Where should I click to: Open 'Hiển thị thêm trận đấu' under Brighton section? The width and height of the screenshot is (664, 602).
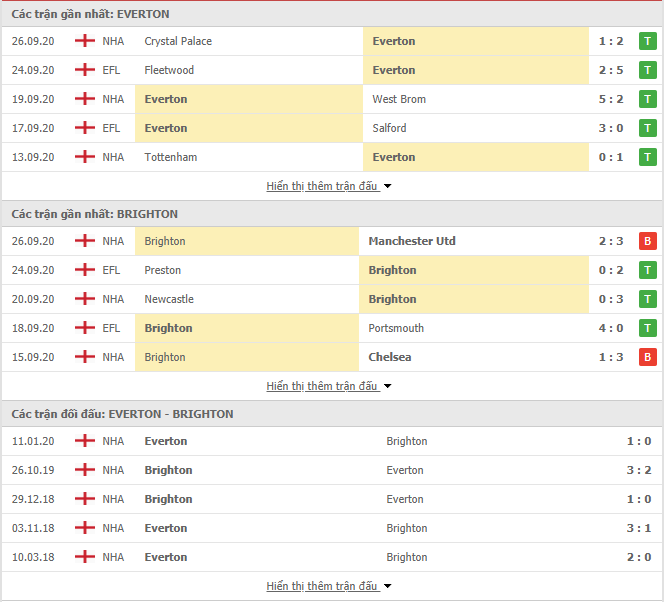pyautogui.click(x=322, y=386)
